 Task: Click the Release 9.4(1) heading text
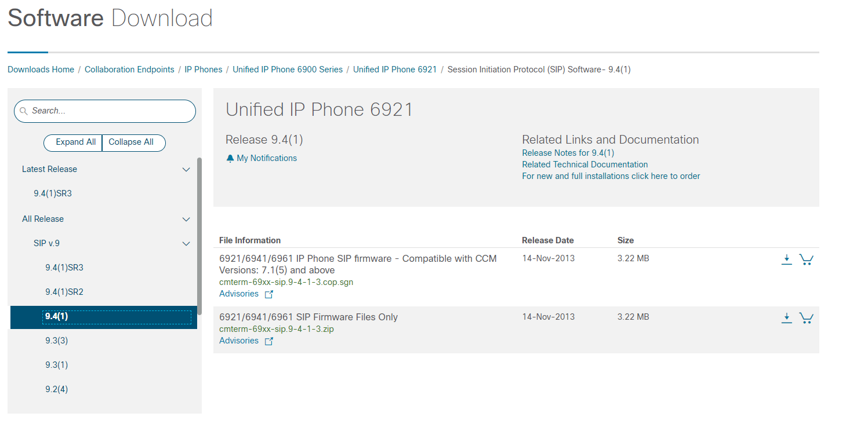tap(264, 140)
